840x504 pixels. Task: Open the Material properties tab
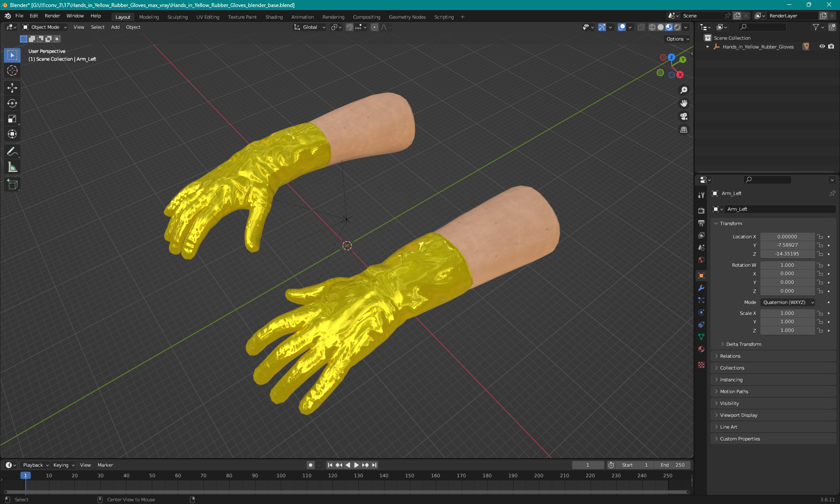point(701,349)
